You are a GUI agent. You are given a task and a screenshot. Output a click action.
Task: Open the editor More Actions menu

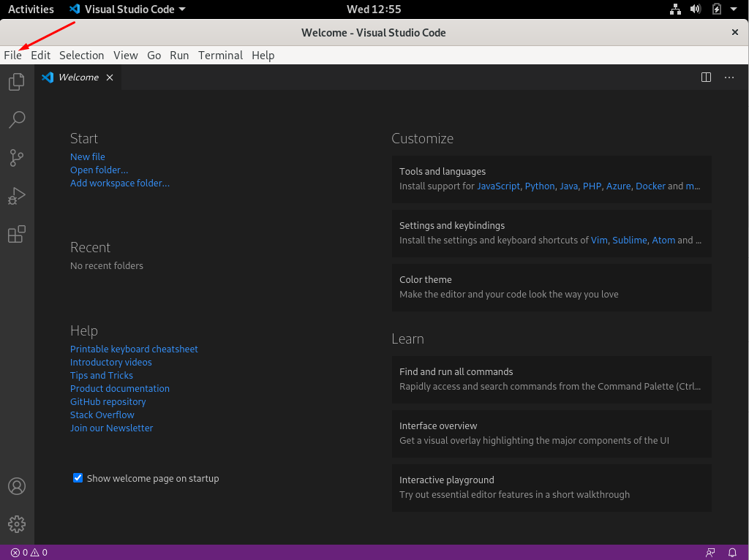[x=729, y=77]
